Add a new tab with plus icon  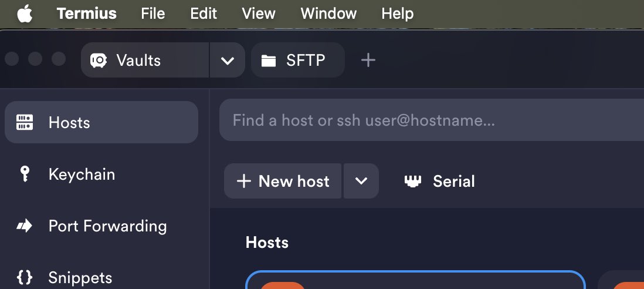(368, 61)
